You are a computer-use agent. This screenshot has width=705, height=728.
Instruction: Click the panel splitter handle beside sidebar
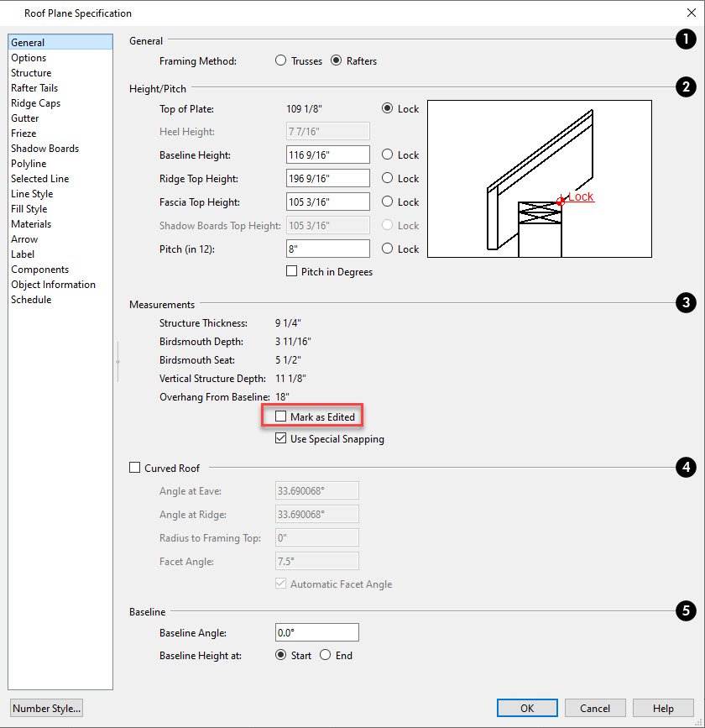[x=117, y=362]
